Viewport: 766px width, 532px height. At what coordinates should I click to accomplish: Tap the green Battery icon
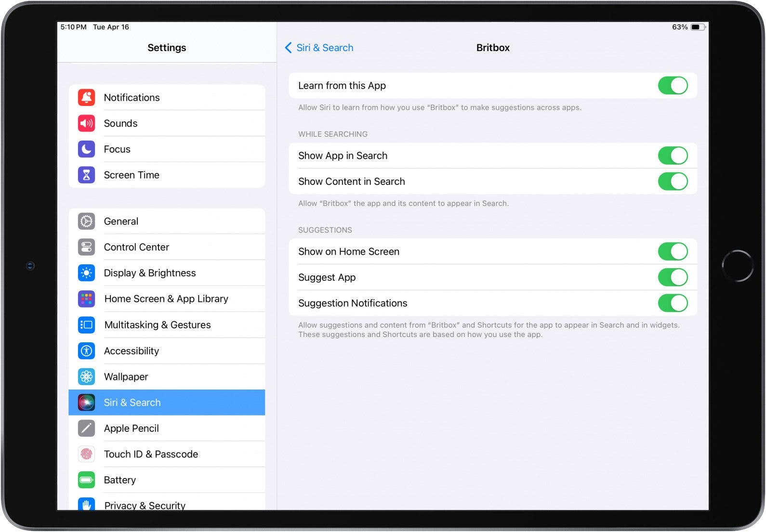[86, 480]
